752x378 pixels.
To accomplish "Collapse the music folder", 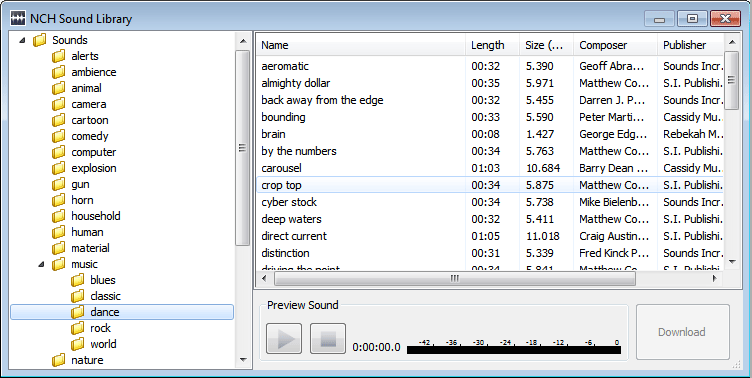I will coord(41,264).
